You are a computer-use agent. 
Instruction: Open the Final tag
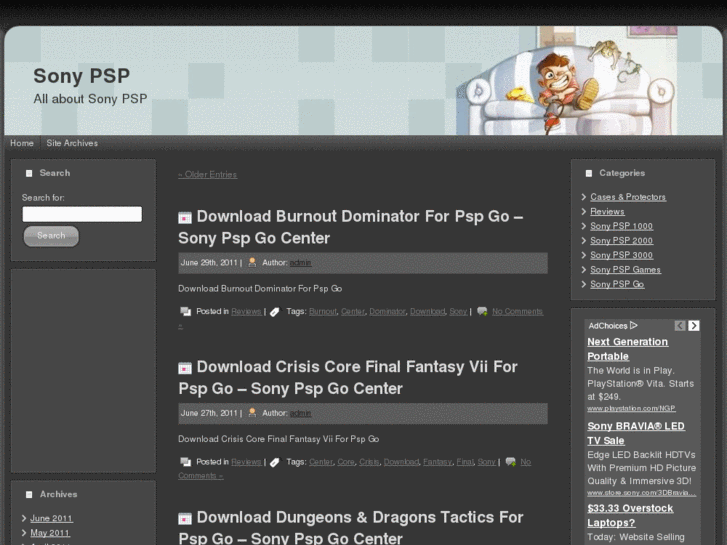[465, 462]
